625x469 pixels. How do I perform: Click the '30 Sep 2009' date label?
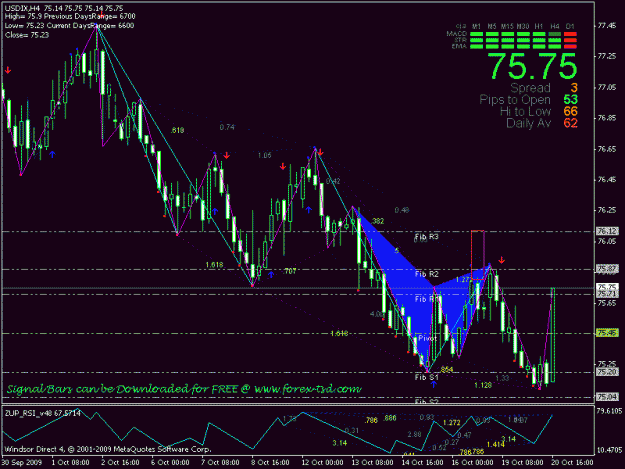point(22,462)
